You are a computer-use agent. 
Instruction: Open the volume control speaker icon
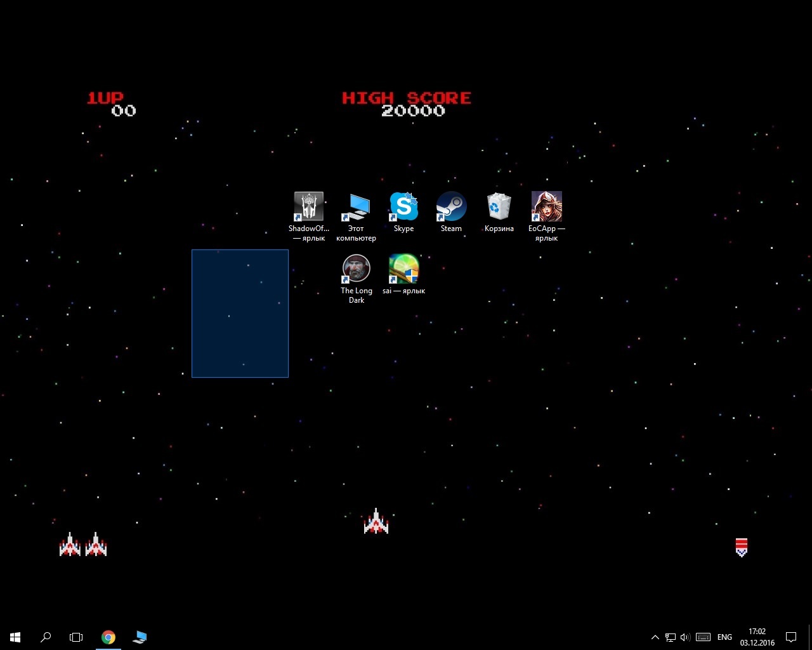[685, 637]
